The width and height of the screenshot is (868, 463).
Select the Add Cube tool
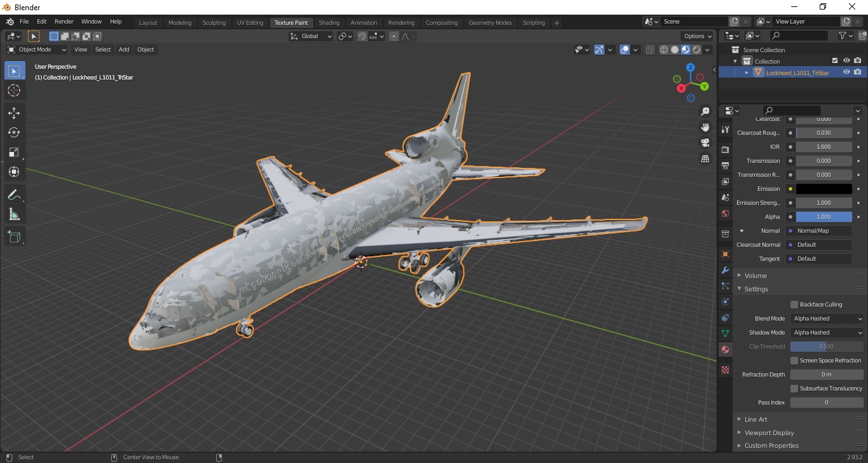pos(14,237)
